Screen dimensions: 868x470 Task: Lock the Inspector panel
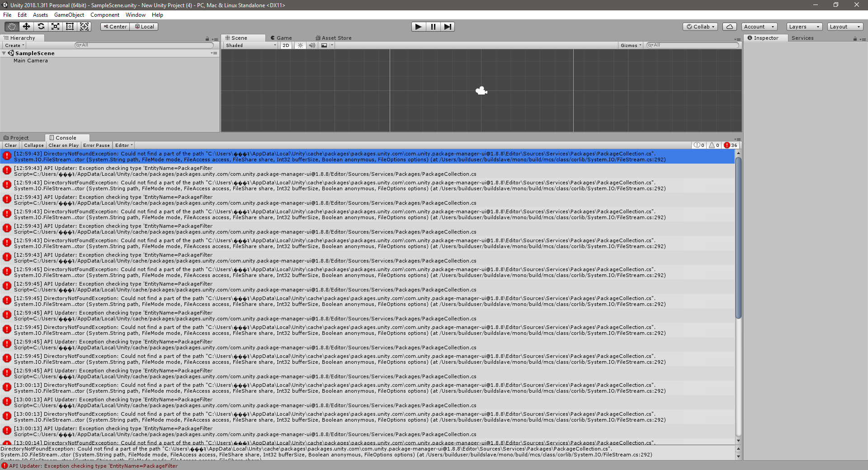point(855,39)
